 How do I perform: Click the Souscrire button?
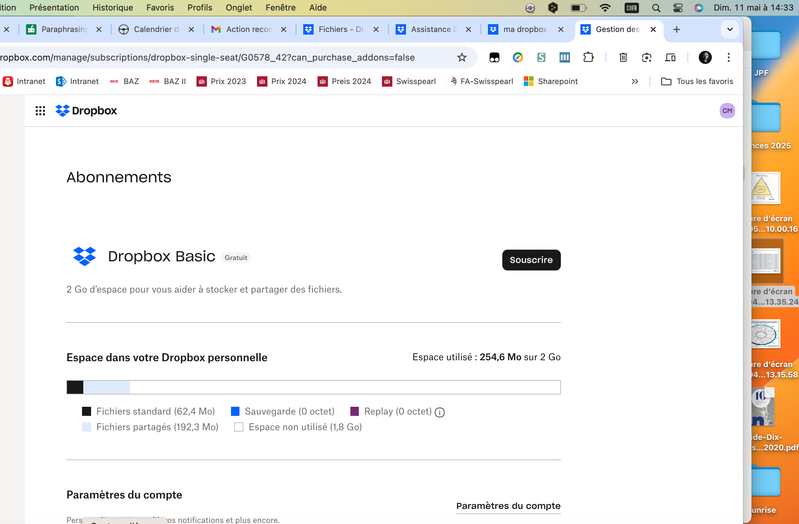(x=531, y=260)
